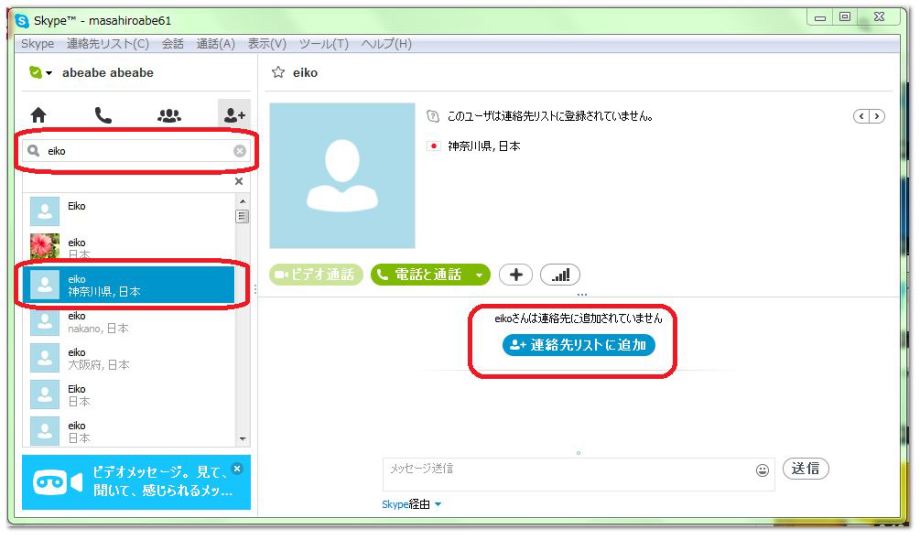Image resolution: width=920 pixels, height=540 pixels.
Task: Open the online status dropdown arrow
Action: [49, 73]
